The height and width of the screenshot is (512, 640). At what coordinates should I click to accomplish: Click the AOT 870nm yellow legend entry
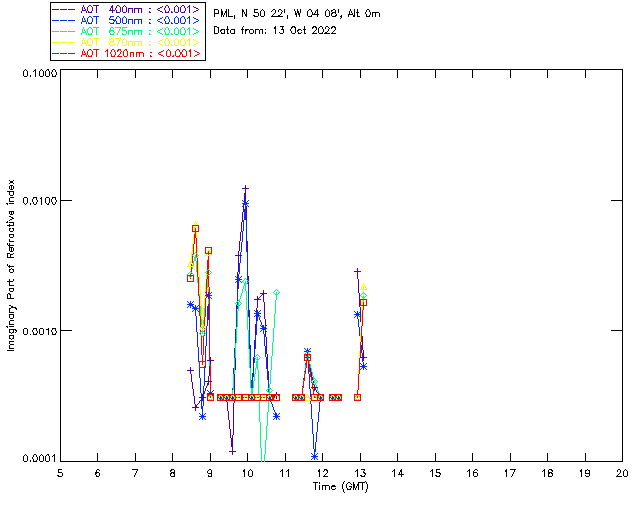(x=127, y=42)
